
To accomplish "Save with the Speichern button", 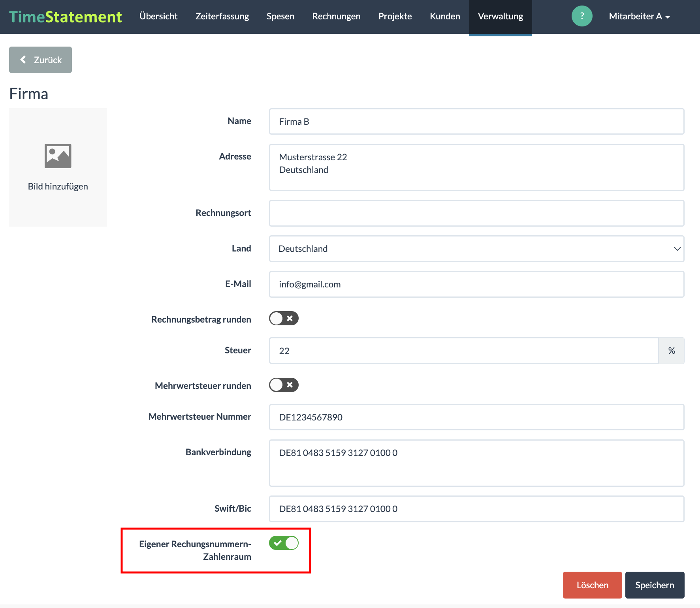I will [x=655, y=585].
